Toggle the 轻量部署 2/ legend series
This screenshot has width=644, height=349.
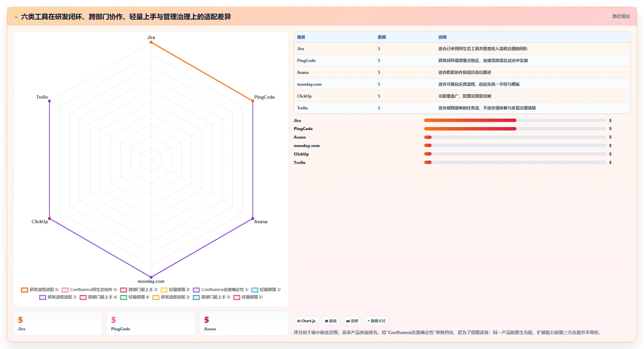(175, 290)
